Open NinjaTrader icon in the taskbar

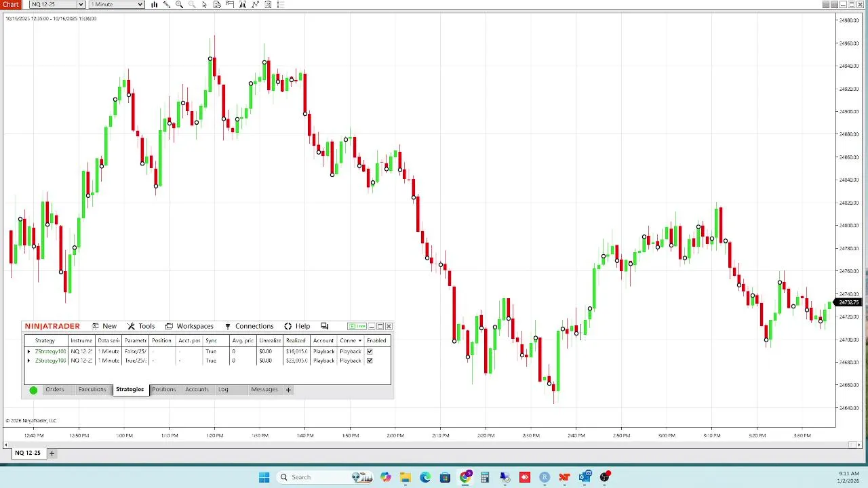coord(564,477)
